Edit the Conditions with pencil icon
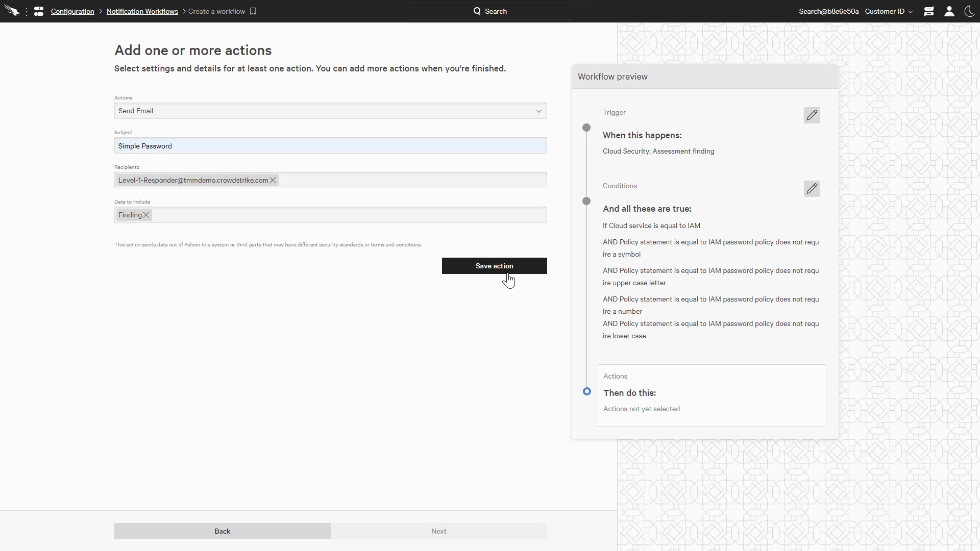Viewport: 980px width, 551px height. click(x=812, y=189)
